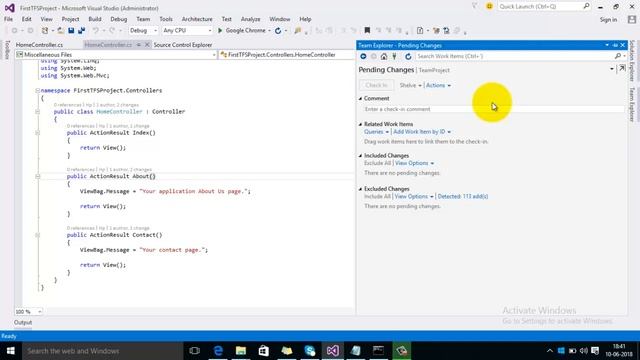Open the Analyze menu
The height and width of the screenshot is (360, 640).
pyautogui.click(x=250, y=19)
